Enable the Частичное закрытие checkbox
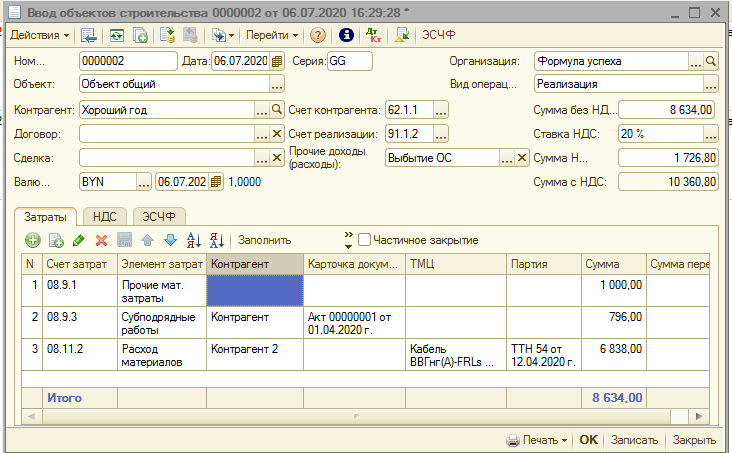Image resolution: width=732 pixels, height=453 pixels. coord(365,240)
